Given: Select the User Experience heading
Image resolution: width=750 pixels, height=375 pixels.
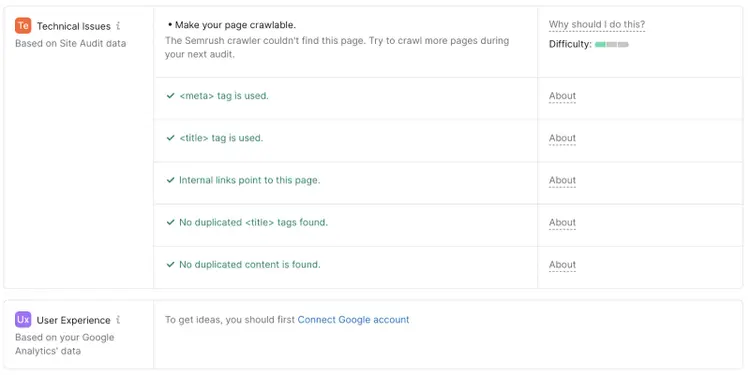Looking at the screenshot, I should pos(74,320).
